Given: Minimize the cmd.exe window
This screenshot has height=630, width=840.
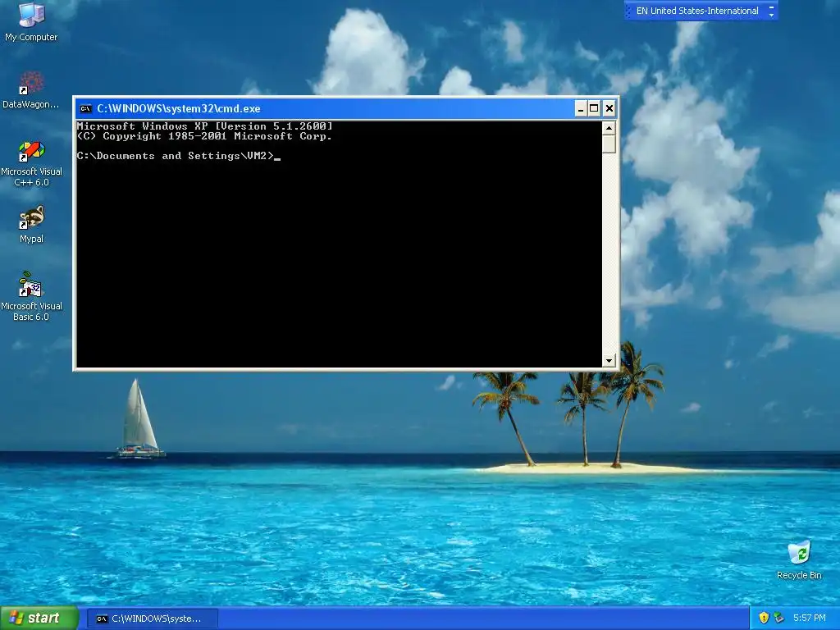Looking at the screenshot, I should pos(581,109).
